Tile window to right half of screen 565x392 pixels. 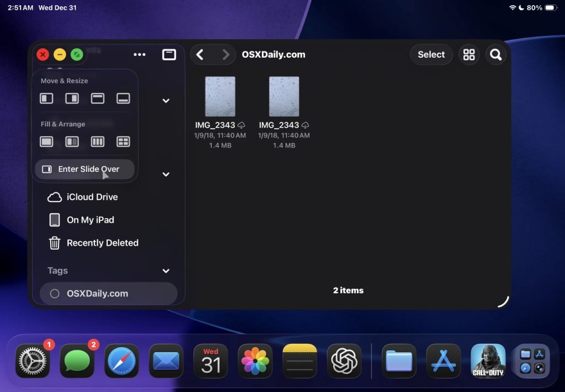coord(72,98)
